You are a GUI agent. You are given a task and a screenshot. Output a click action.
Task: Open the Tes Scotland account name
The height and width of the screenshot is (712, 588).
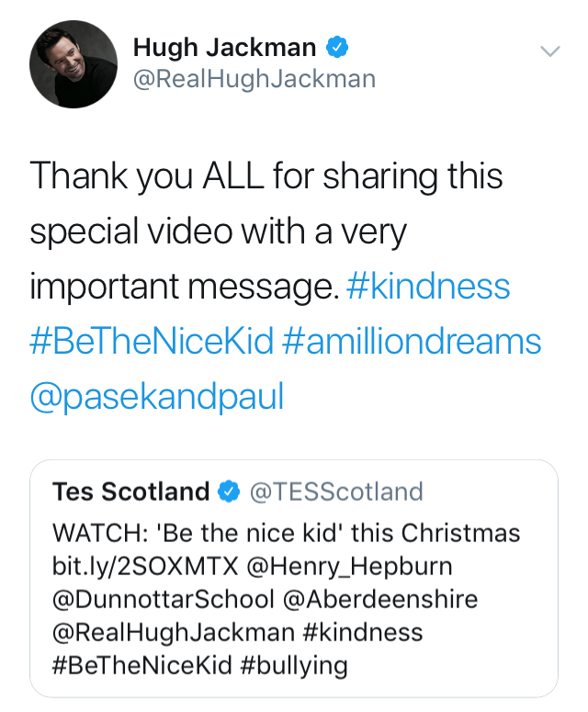[131, 492]
